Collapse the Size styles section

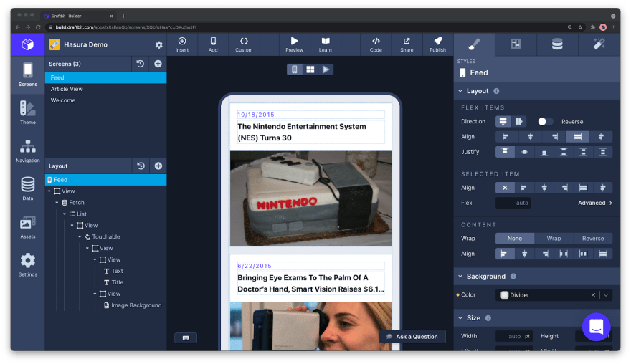click(460, 317)
